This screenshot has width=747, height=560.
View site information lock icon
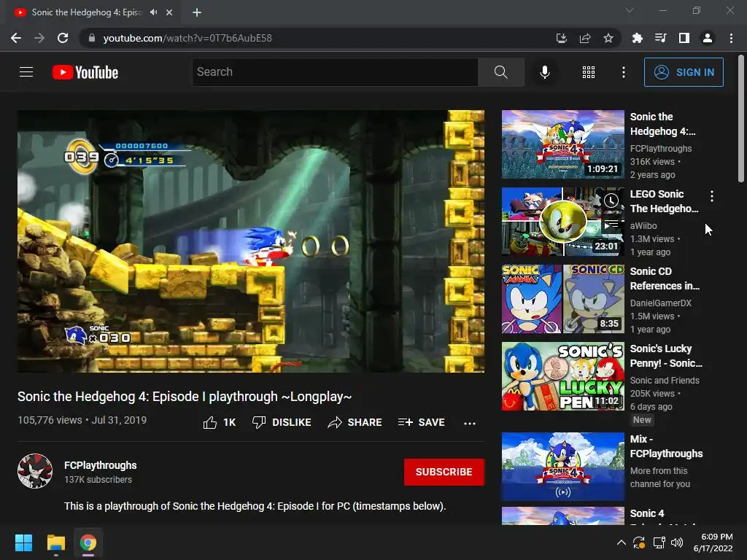coord(92,38)
